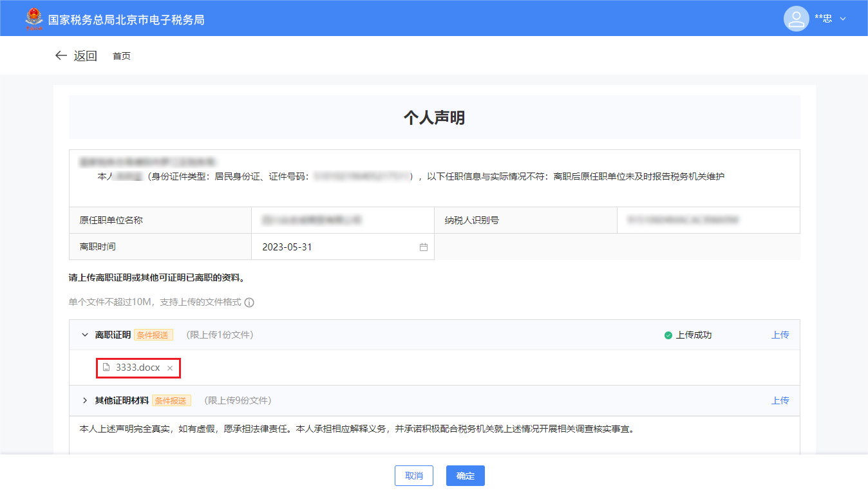The height and width of the screenshot is (495, 868).
Task: Remove the 3333.docx file
Action: coord(170,368)
